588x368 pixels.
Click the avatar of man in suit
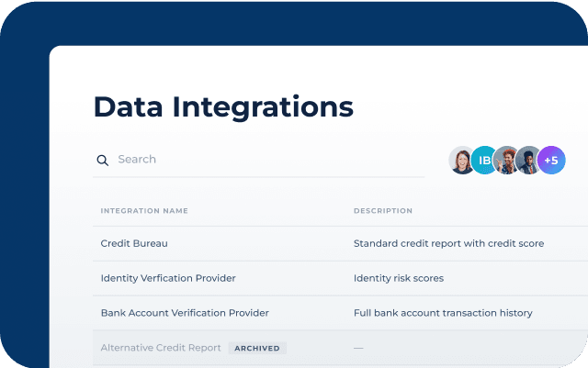(529, 160)
